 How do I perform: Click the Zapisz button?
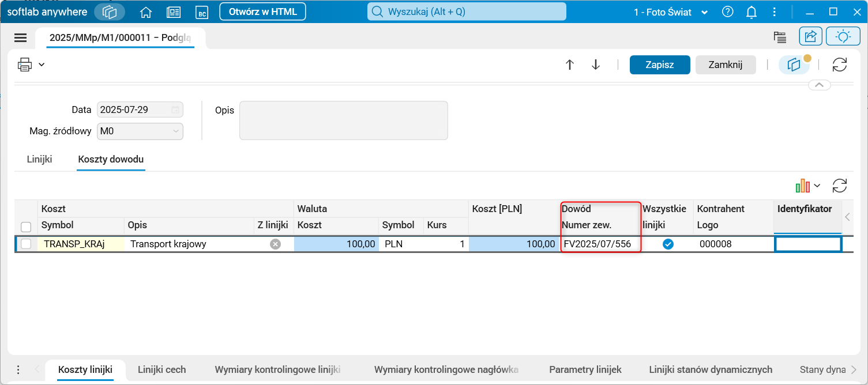coord(660,65)
